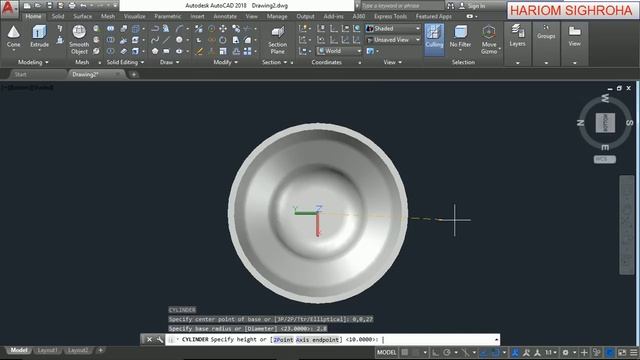640x360 pixels.
Task: Select the Line tool in Draw panel
Action: pos(166,40)
